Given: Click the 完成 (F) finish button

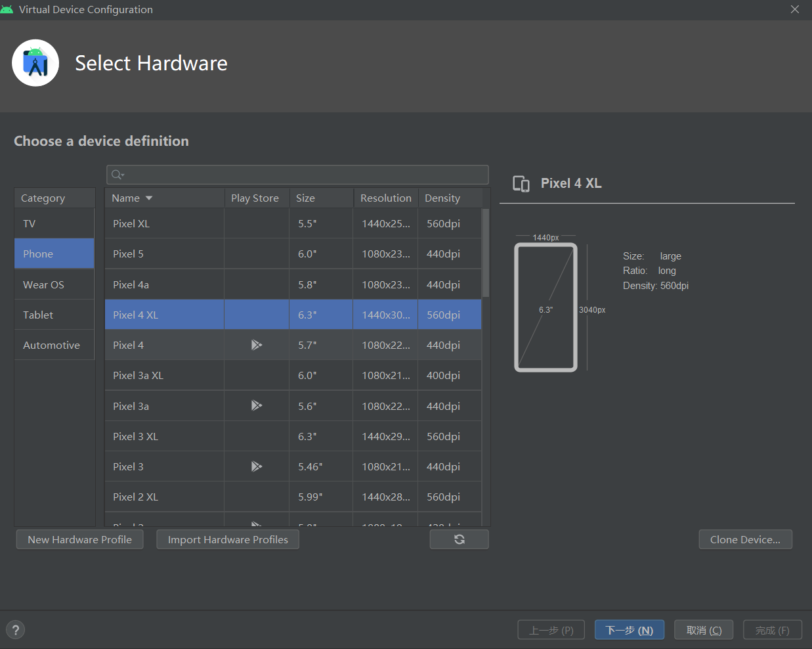Looking at the screenshot, I should tap(772, 630).
